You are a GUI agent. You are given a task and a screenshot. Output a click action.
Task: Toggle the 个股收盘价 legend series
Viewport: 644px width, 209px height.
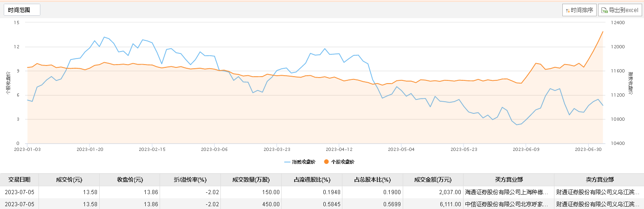(x=342, y=162)
